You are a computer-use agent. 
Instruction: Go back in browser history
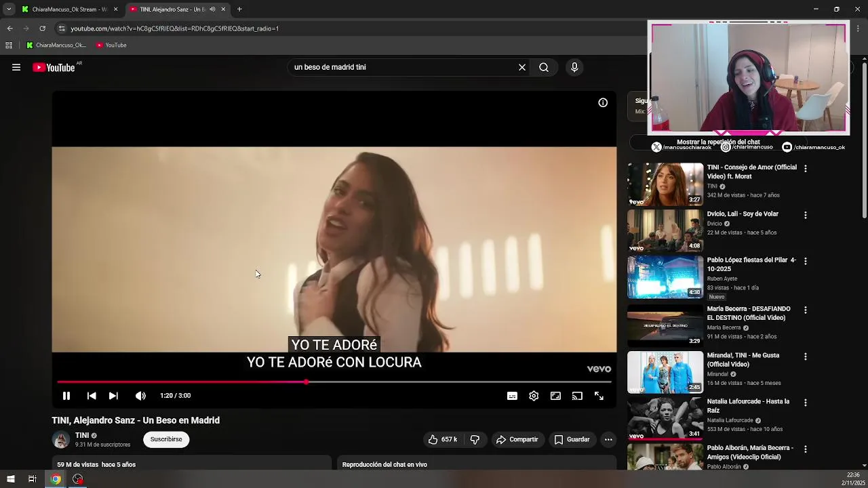(x=9, y=28)
